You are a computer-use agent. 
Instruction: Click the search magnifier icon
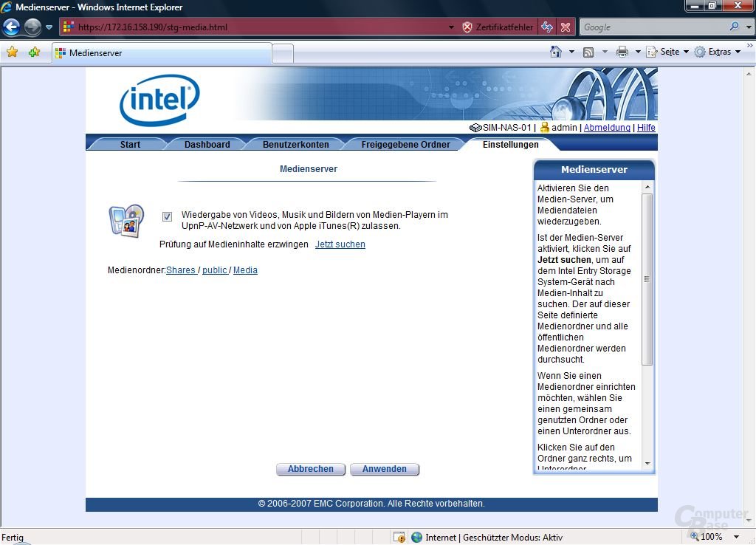pyautogui.click(x=734, y=27)
